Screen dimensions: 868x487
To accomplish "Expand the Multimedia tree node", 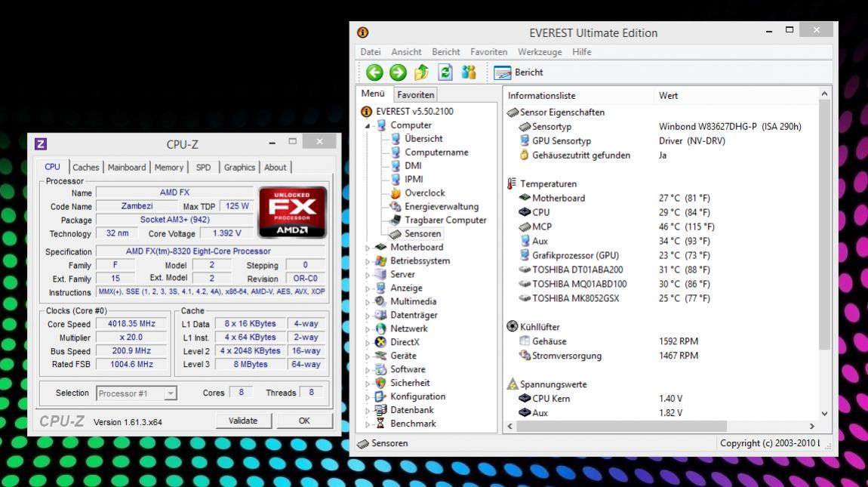I will (x=367, y=302).
